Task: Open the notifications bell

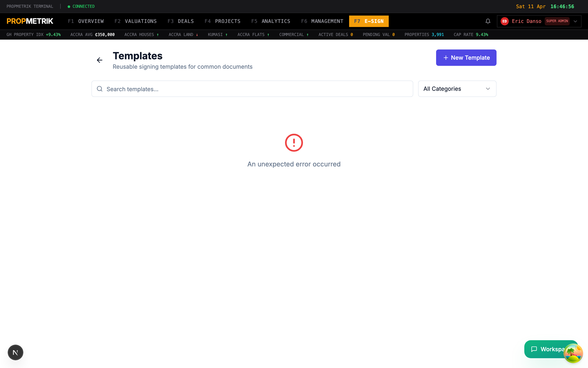Action: click(x=488, y=21)
